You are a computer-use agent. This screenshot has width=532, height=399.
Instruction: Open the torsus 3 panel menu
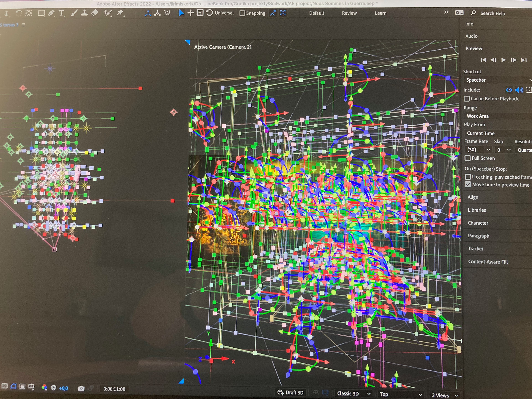point(23,25)
